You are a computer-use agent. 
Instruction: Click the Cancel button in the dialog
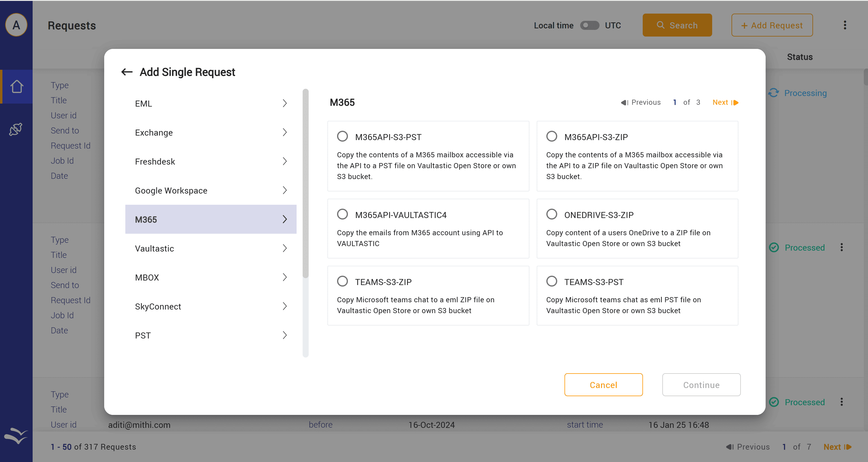point(603,385)
